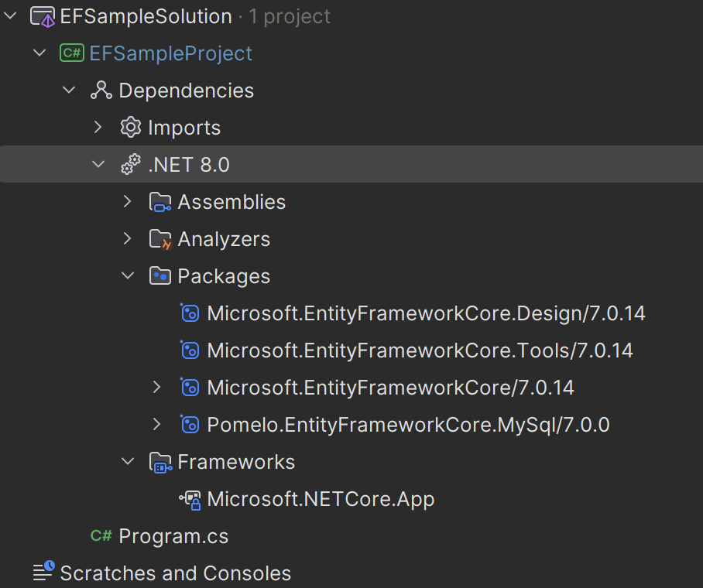Viewport: 703px width, 588px height.
Task: Click the EntityFrameworkCore.Design package icon
Action: pos(190,313)
